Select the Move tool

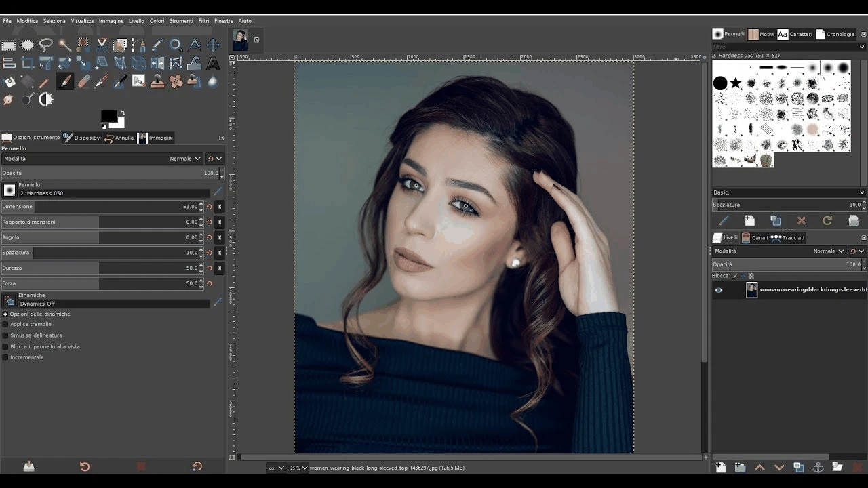click(213, 45)
